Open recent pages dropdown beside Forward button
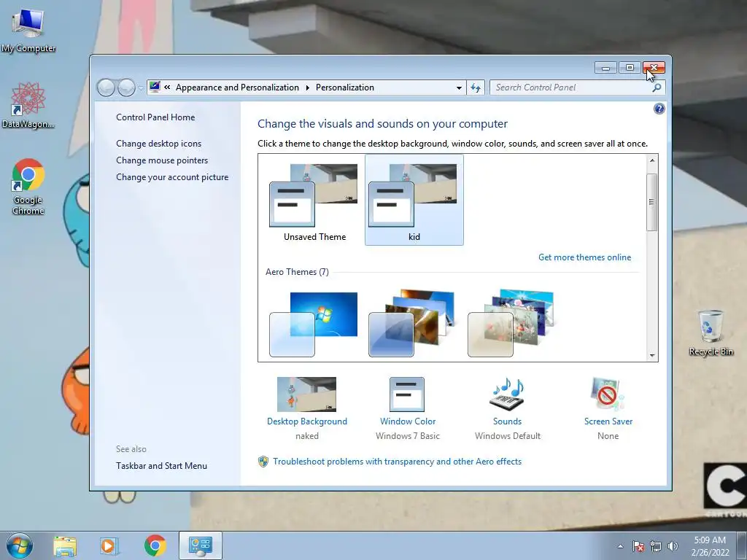The image size is (747, 560). pos(141,87)
